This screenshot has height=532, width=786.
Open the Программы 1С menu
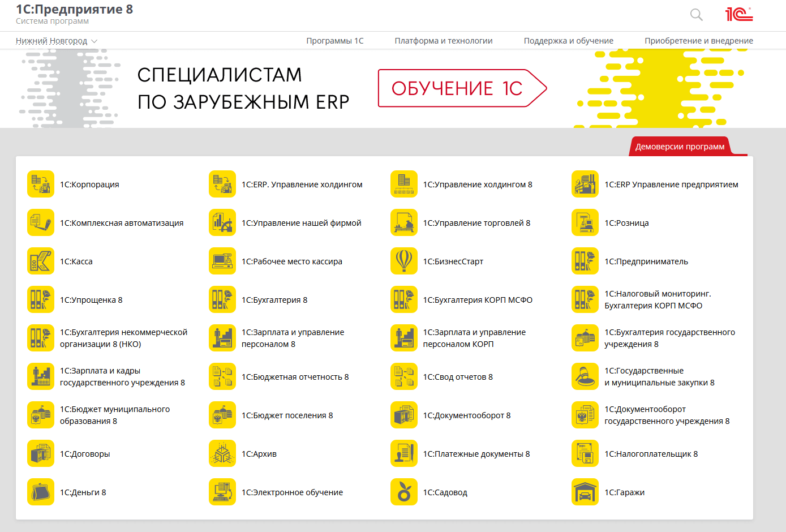pyautogui.click(x=335, y=41)
